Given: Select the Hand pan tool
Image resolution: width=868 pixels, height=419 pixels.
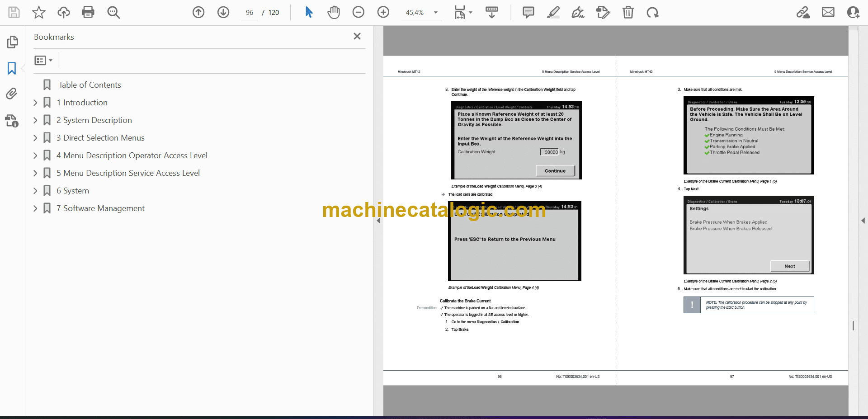Looking at the screenshot, I should tap(334, 12).
